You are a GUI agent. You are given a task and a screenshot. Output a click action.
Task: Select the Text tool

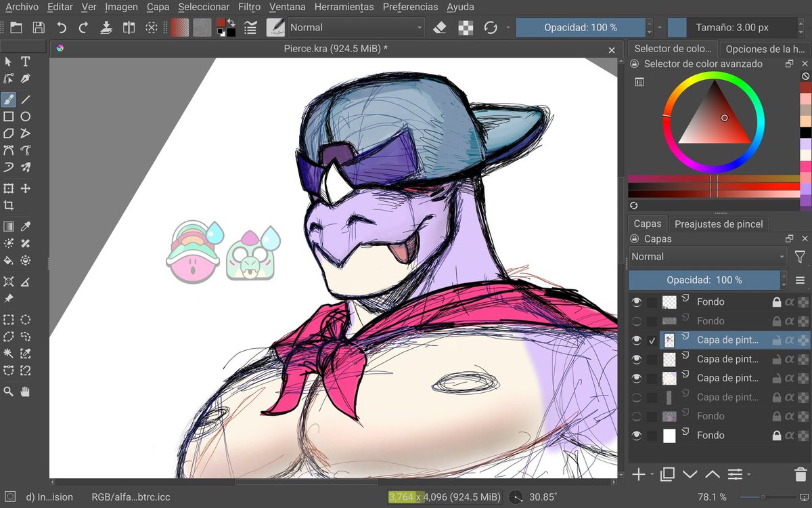[x=25, y=62]
